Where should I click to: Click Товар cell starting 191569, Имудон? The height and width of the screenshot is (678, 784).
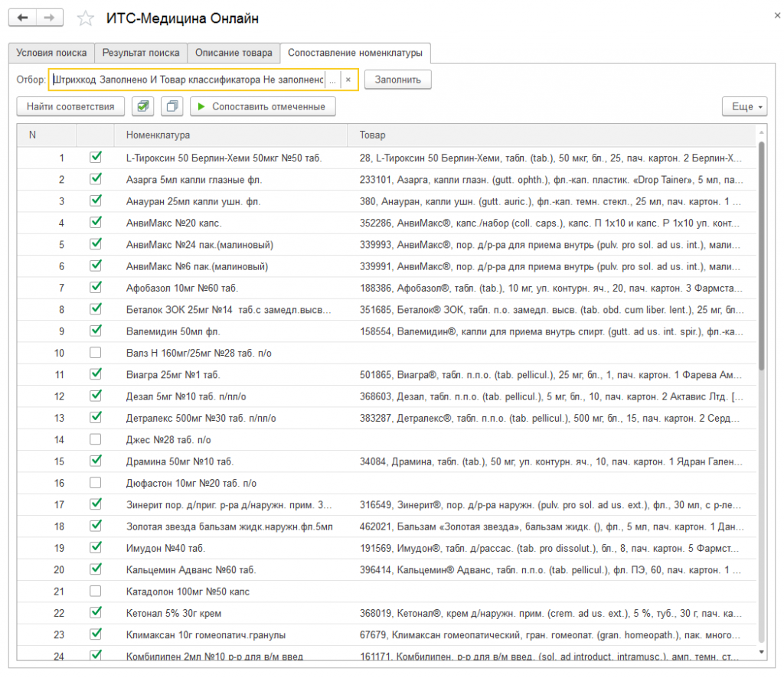click(552, 548)
